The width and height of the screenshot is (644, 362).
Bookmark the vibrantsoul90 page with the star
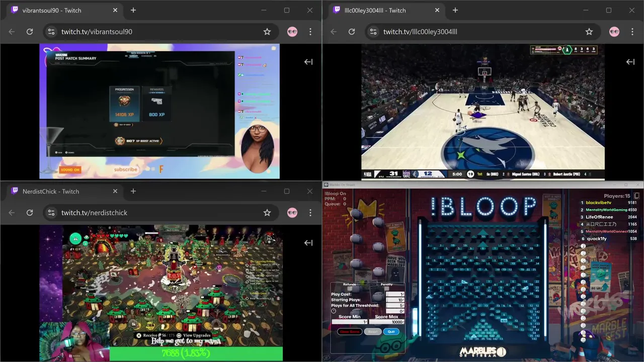click(x=267, y=32)
